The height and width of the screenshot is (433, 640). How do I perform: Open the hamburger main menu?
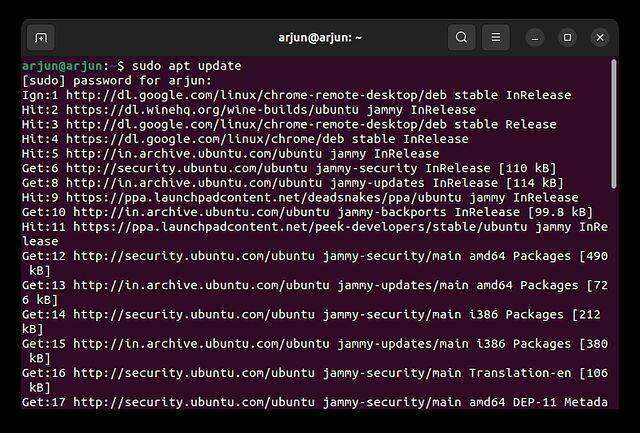tap(495, 38)
